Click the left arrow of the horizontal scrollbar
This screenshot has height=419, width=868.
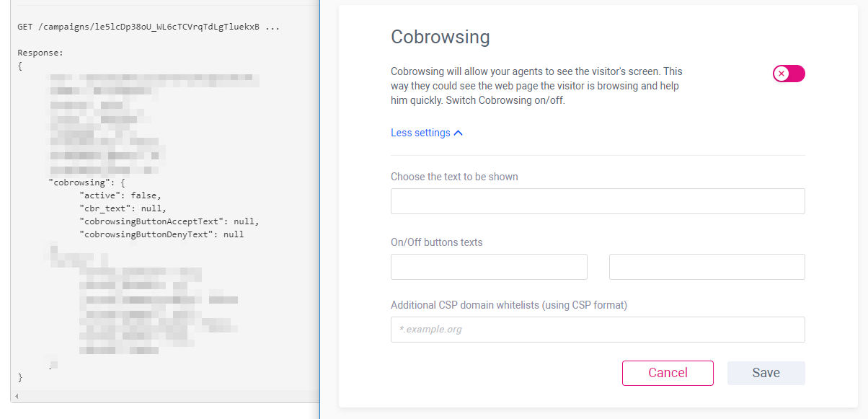point(16,396)
